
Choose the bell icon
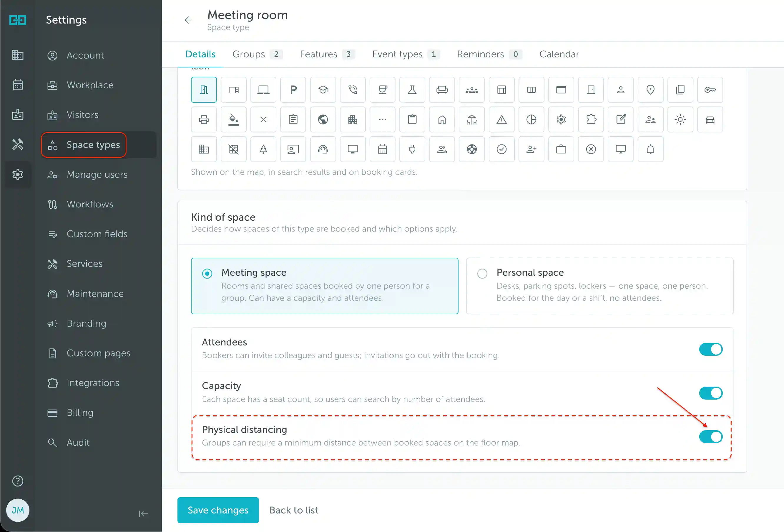(650, 149)
